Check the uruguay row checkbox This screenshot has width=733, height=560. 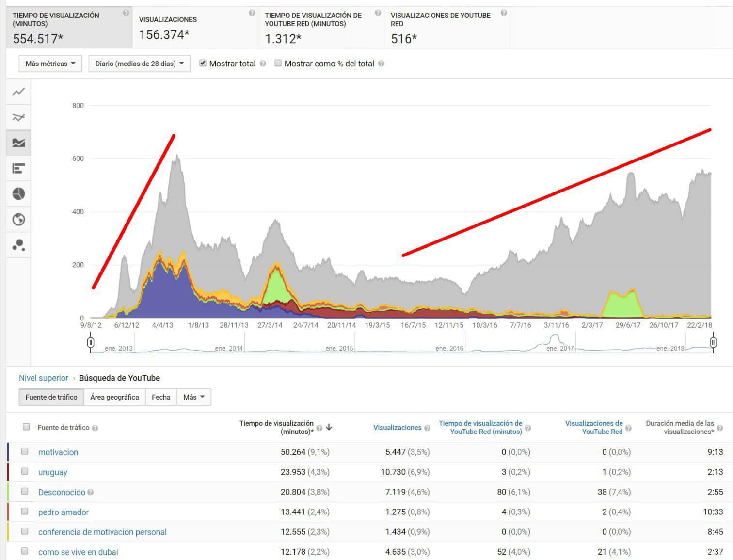pyautogui.click(x=25, y=471)
